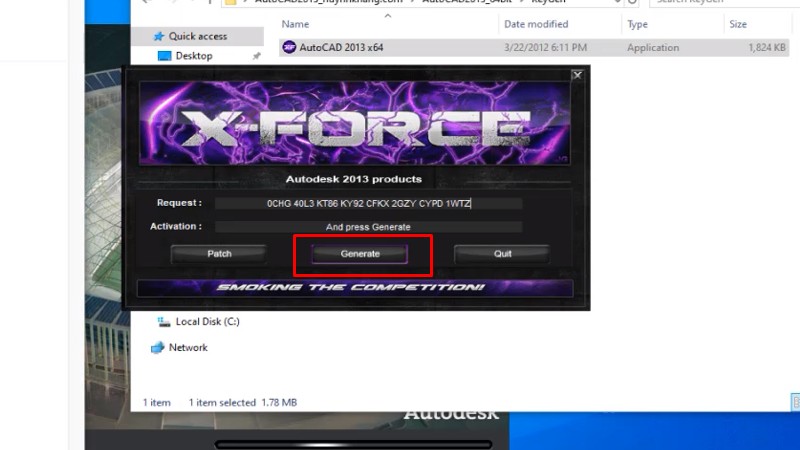Click the pin icon beside Desktop
Image resolution: width=800 pixels, height=450 pixels.
(257, 57)
